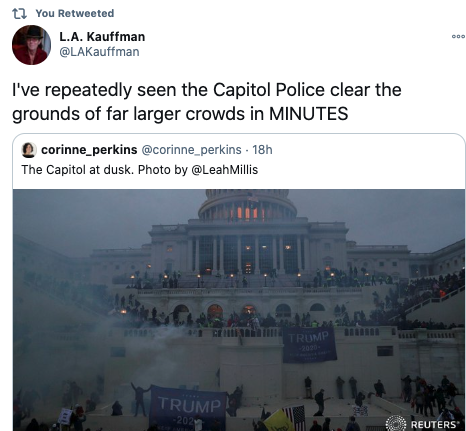Open the @LeahMillis photographer mention
Viewport: 466px width, 431px height.
coord(225,170)
